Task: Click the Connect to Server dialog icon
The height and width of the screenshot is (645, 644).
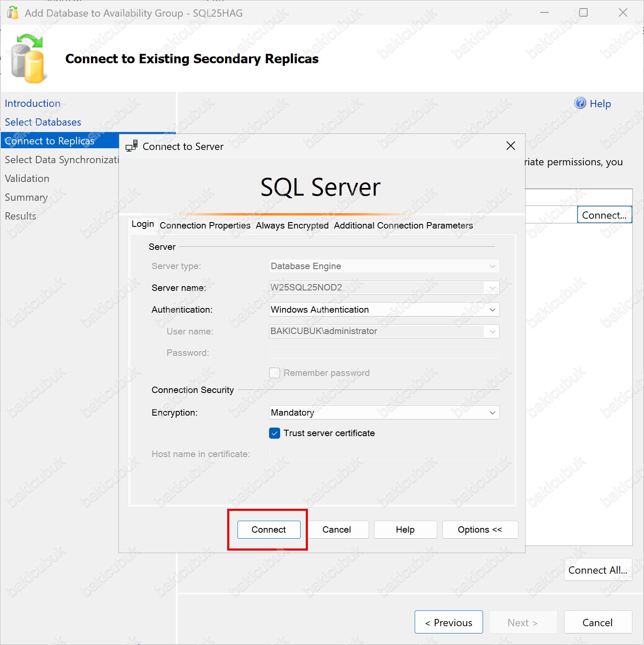Action: pos(132,146)
